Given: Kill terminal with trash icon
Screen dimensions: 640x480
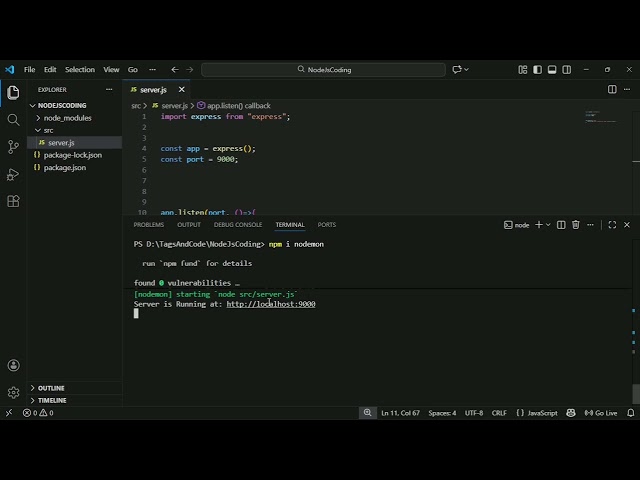Looking at the screenshot, I should click(576, 225).
